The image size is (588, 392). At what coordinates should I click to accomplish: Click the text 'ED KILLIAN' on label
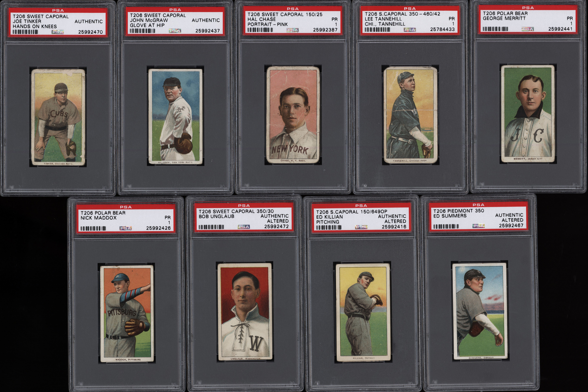click(x=329, y=217)
